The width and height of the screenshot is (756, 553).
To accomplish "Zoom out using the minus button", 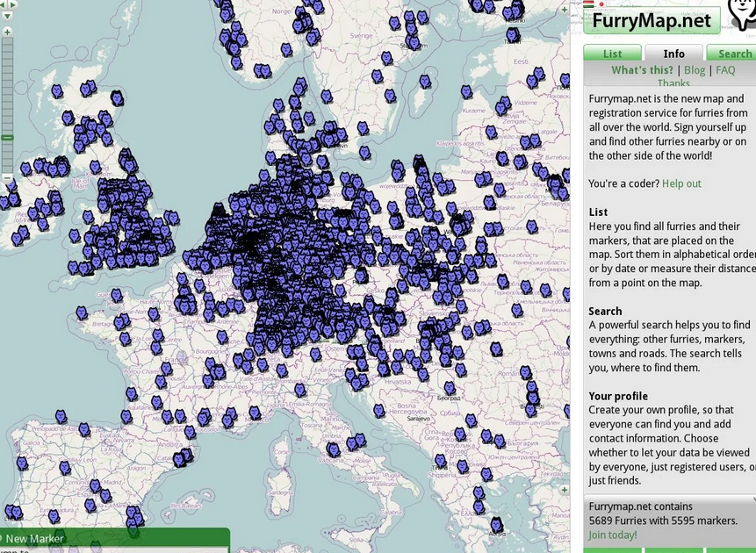I will point(7,177).
